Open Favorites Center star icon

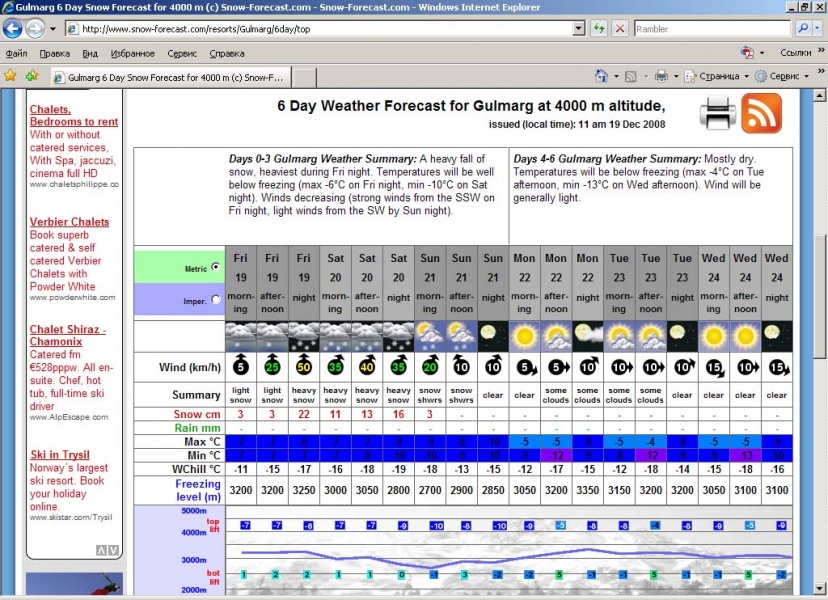11,75
